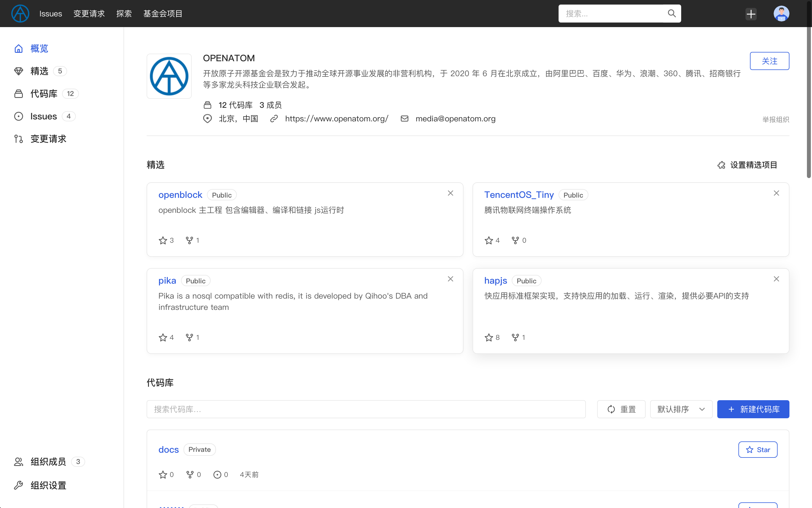Open the plus create menu icon
812x508 pixels.
point(751,14)
